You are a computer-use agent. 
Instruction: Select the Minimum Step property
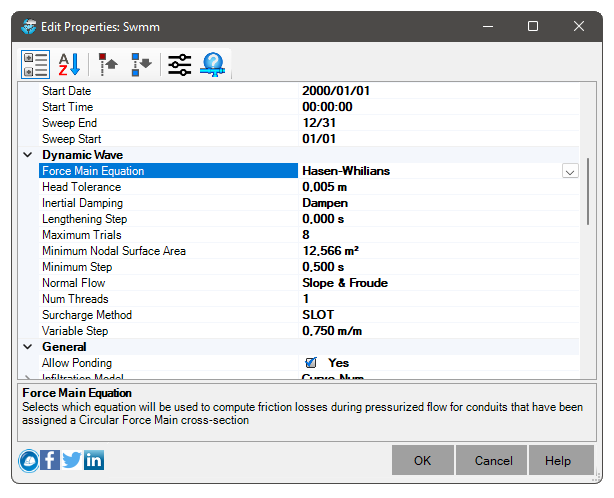[x=77, y=267]
